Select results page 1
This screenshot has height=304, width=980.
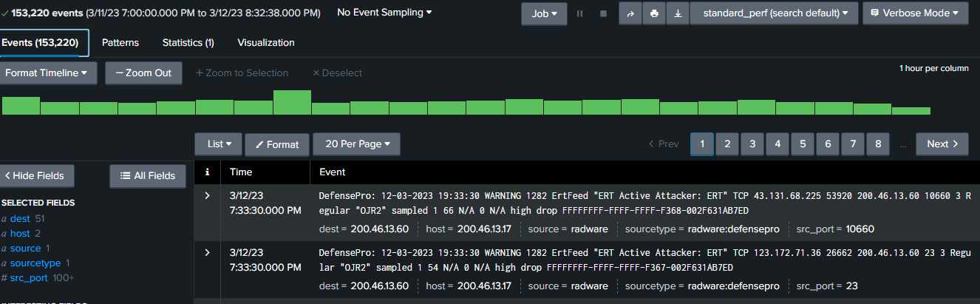(702, 144)
